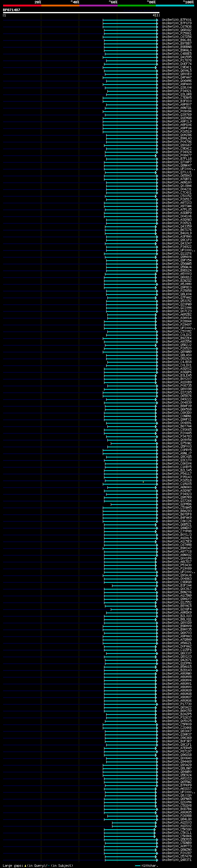
Task: Select the UniRef100_P26518 label
Action: coord(177,481)
